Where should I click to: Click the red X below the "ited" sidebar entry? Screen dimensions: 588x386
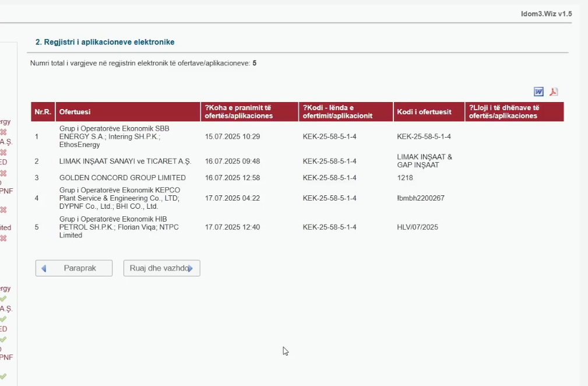pos(3,238)
